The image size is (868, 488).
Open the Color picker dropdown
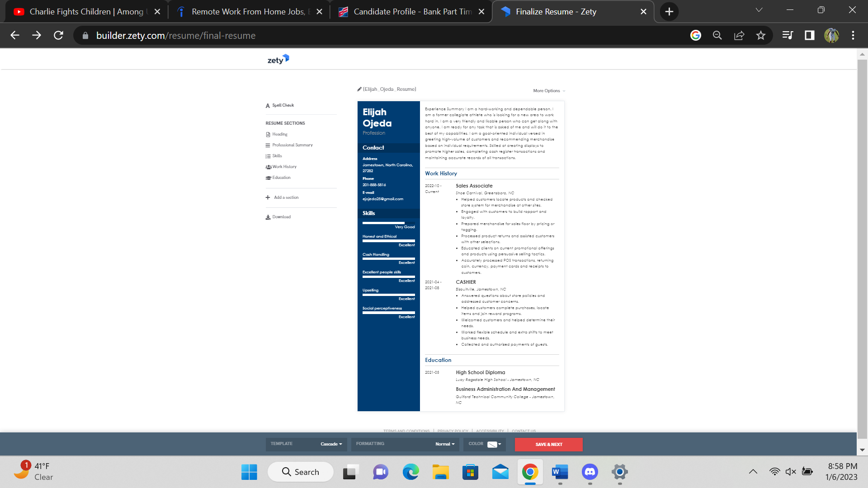pyautogui.click(x=495, y=444)
